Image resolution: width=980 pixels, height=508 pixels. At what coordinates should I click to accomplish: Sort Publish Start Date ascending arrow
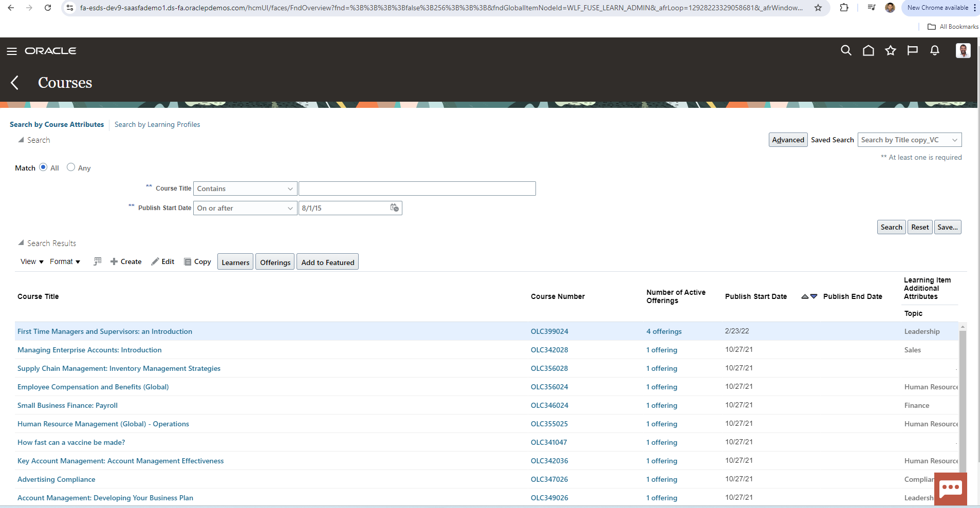tap(805, 296)
